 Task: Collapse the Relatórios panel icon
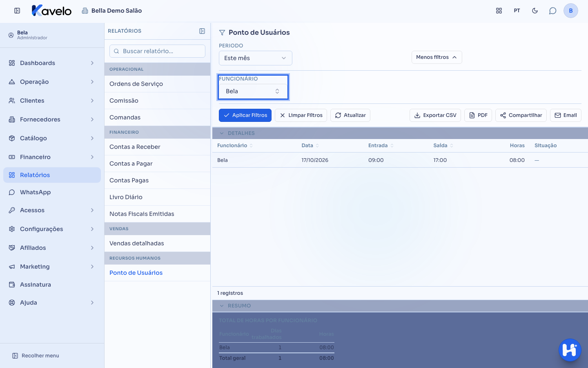click(x=202, y=31)
